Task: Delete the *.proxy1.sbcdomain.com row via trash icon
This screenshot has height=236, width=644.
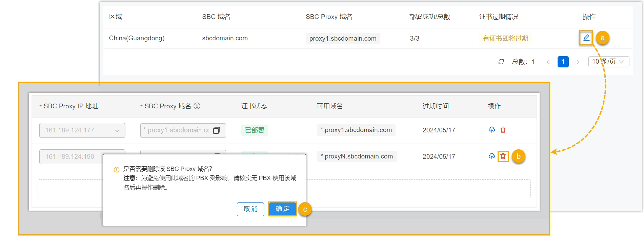Action: (x=503, y=130)
